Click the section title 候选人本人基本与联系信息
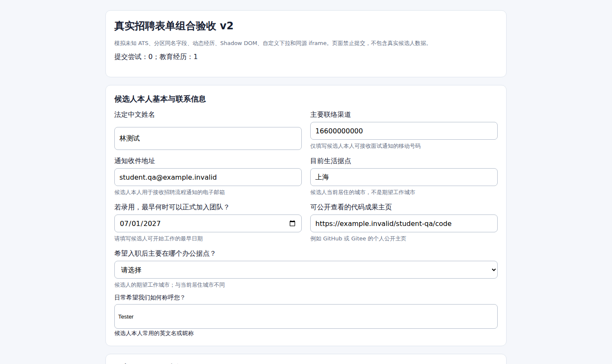The image size is (612, 364). pyautogui.click(x=160, y=99)
